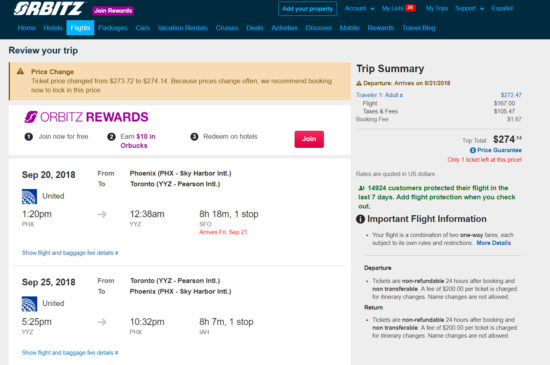This screenshot has height=365, width=550.
Task: Expand Sep 25 flight and baggage fee details
Action: (70, 353)
